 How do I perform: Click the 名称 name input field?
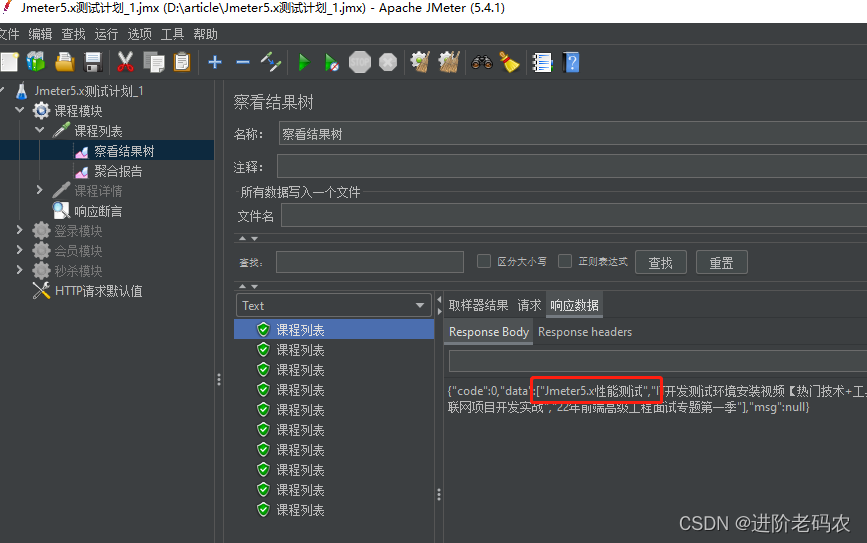(572, 134)
